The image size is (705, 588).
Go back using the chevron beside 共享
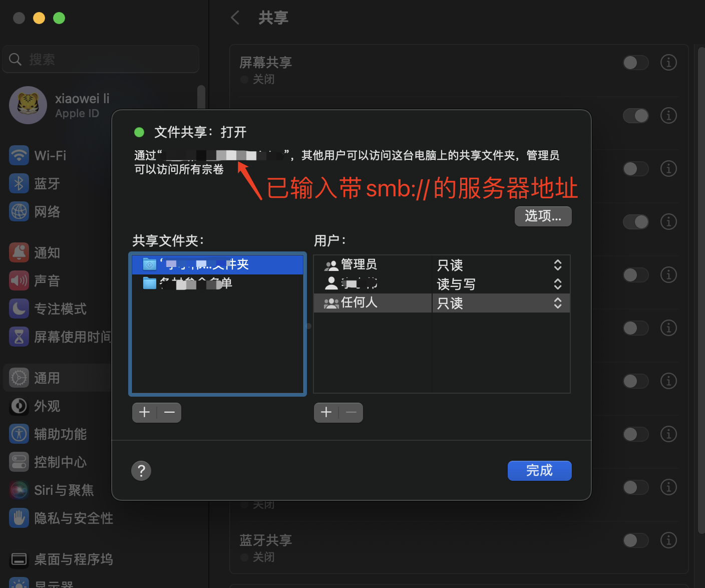(x=235, y=18)
